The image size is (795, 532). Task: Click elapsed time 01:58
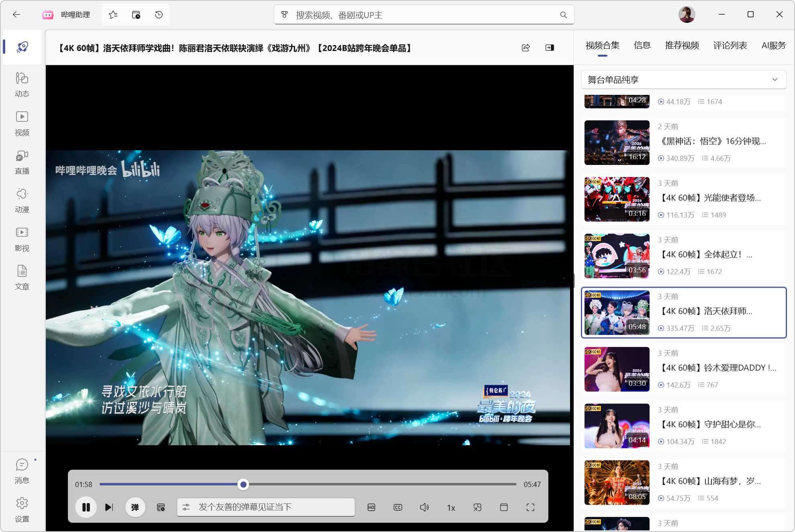(x=84, y=485)
